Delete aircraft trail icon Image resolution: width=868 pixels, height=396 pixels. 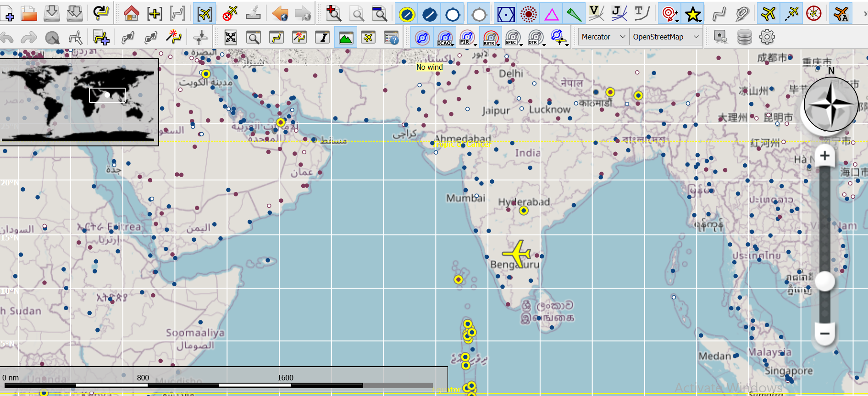click(x=230, y=14)
